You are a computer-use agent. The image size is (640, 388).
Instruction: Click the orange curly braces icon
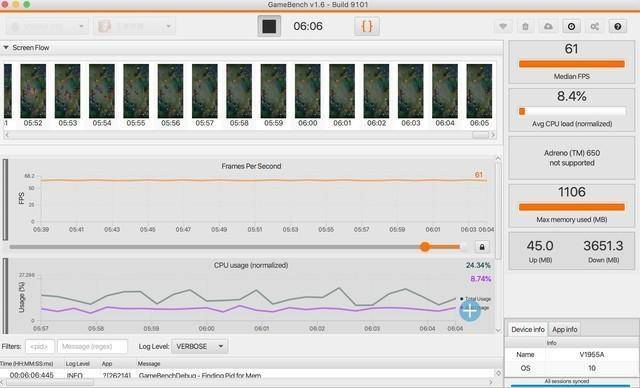[367, 27]
